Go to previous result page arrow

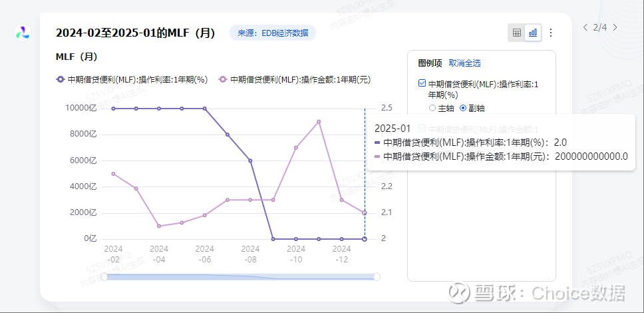click(585, 27)
